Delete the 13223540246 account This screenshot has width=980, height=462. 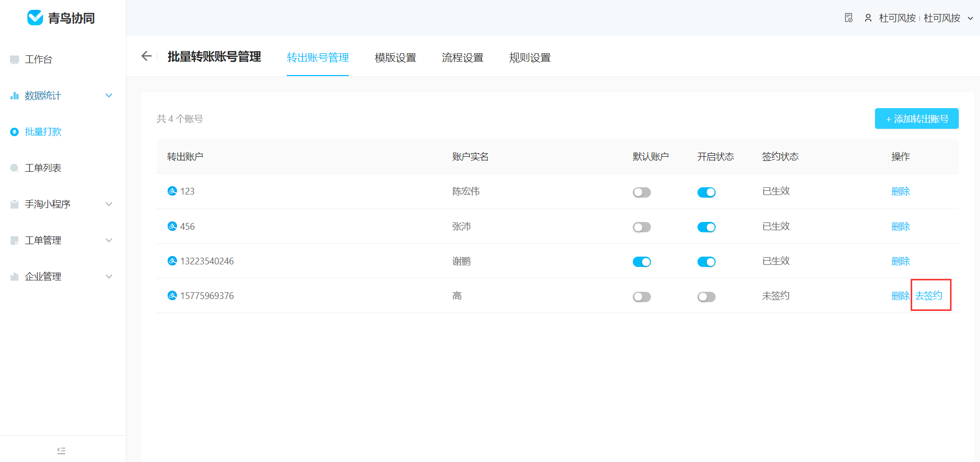900,261
